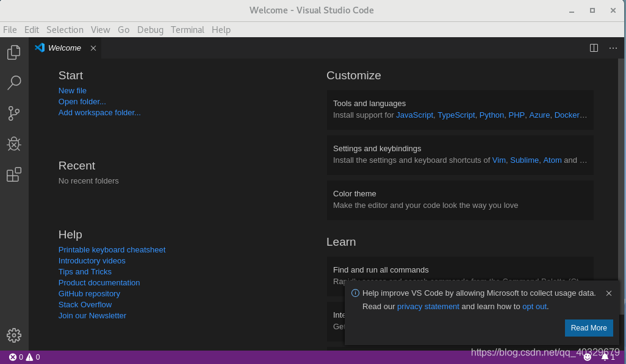Click the Open folder... link
626x364 pixels.
[82, 102]
